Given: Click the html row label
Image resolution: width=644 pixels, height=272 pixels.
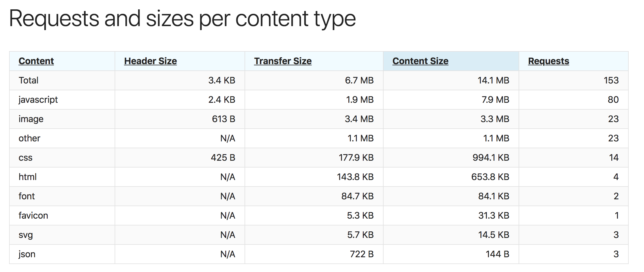Looking at the screenshot, I should pos(28,177).
